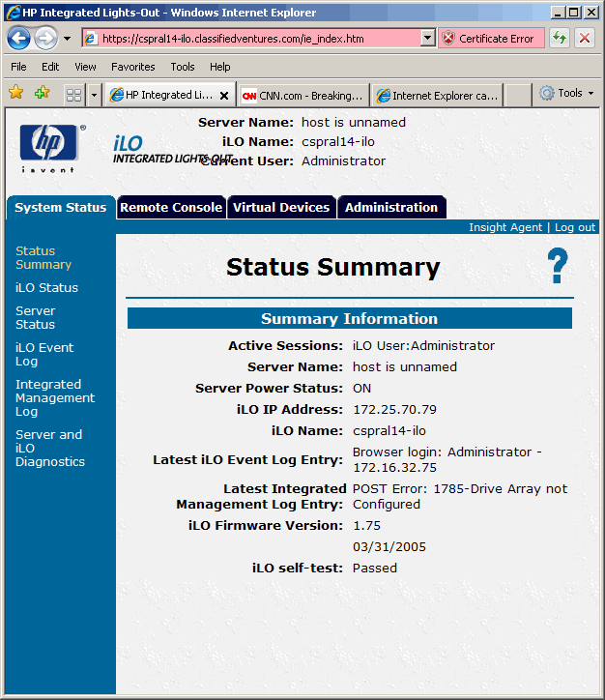Click the Stop loading X icon
The height and width of the screenshot is (700, 605).
tap(585, 39)
